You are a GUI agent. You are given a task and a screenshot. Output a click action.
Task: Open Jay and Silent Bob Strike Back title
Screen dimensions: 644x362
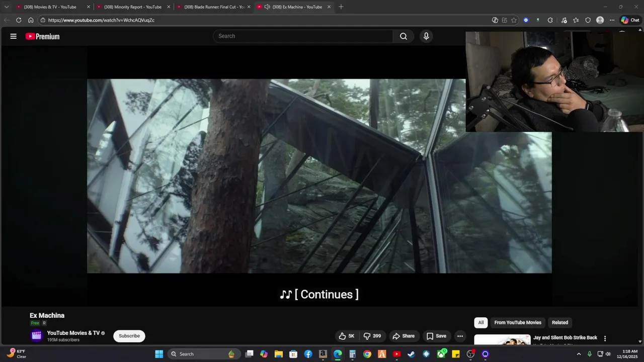coord(566,338)
